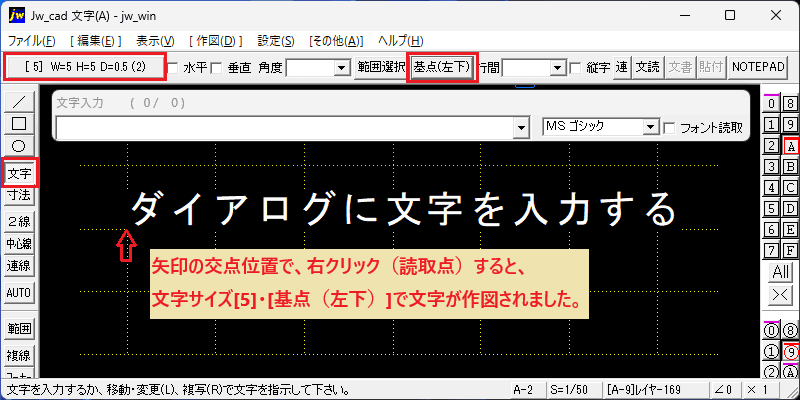
Task: Select the rectangle tool
Action: 19,123
